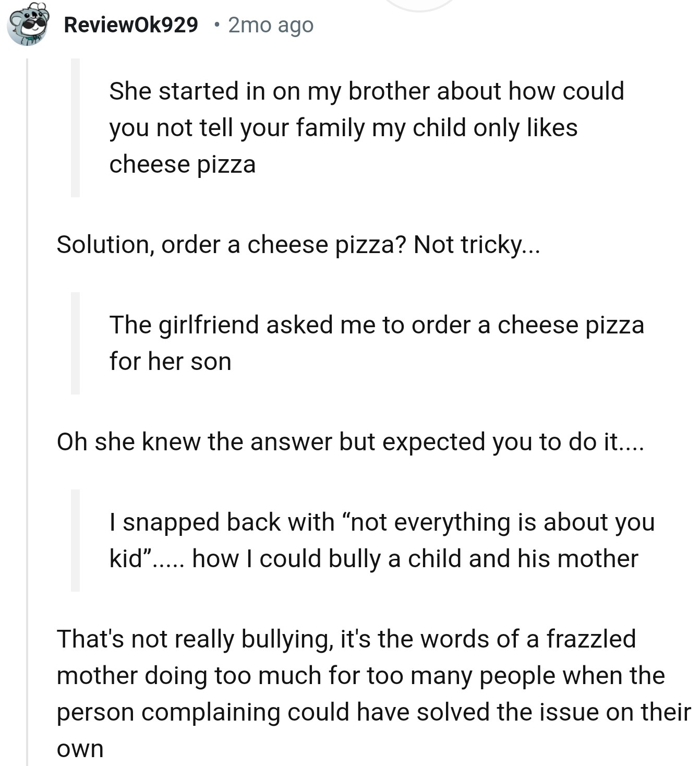Click the quote "The girlfriend asked me to order"
Image resolution: width=700 pixels, height=766 pixels.
point(376,325)
